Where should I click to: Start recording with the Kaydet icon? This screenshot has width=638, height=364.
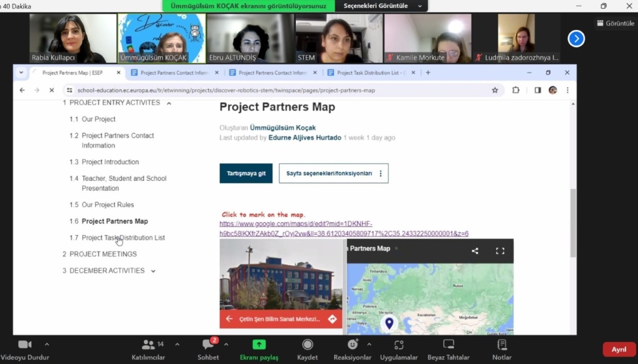(x=307, y=345)
